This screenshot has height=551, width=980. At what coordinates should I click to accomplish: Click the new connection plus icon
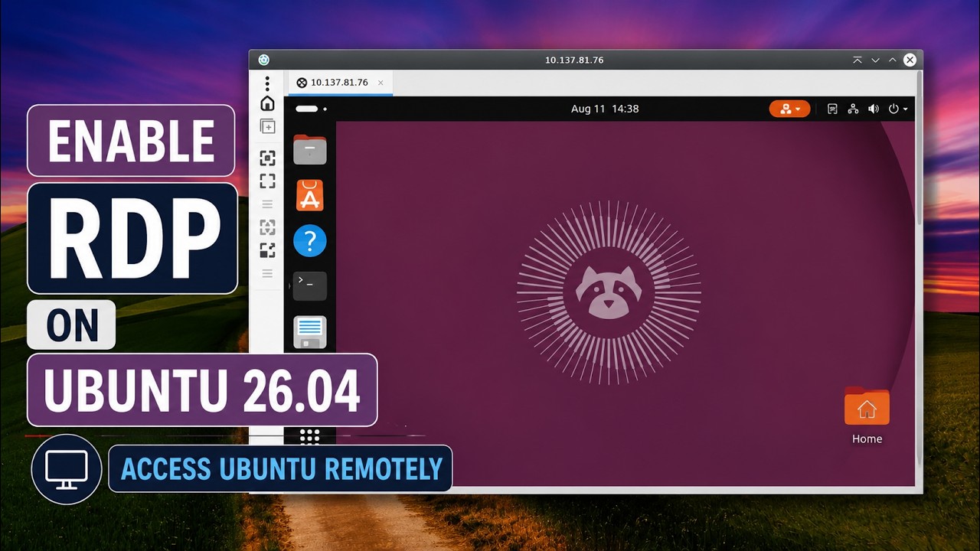coord(267,126)
